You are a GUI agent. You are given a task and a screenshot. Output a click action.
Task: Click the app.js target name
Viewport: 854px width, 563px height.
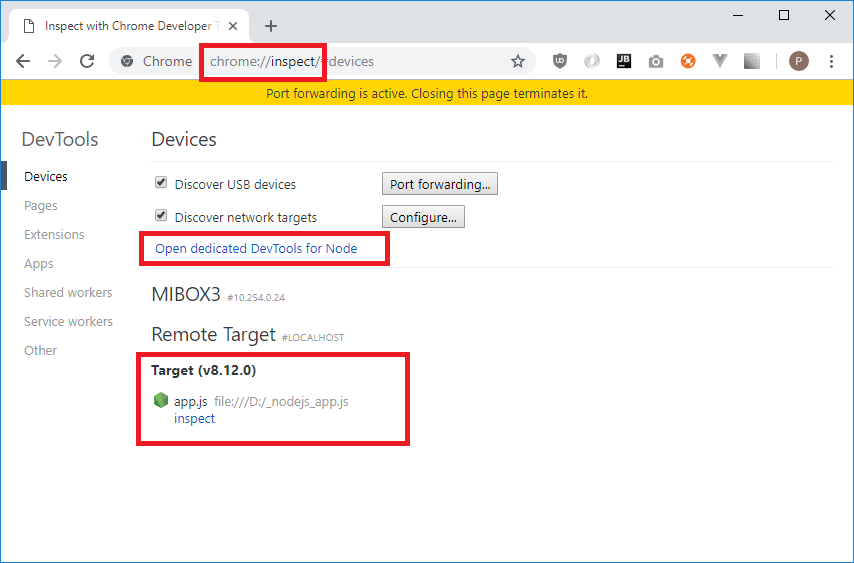point(191,402)
